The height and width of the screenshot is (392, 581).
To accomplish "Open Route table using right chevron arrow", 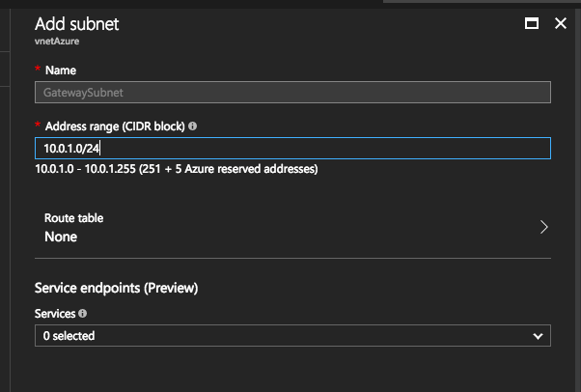I will coord(543,227).
